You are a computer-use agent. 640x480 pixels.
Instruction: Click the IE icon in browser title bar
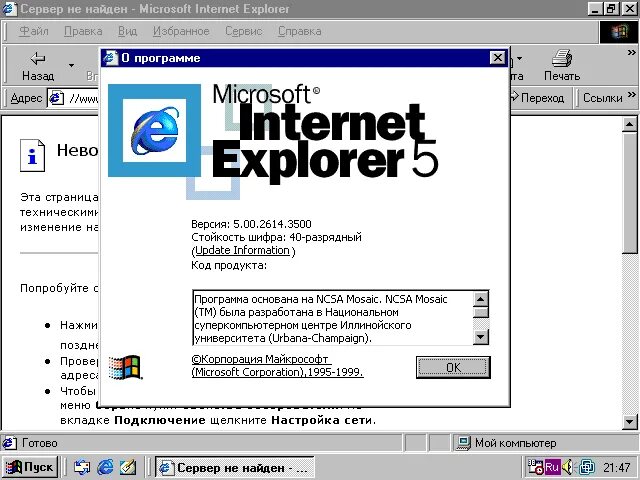(x=9, y=9)
